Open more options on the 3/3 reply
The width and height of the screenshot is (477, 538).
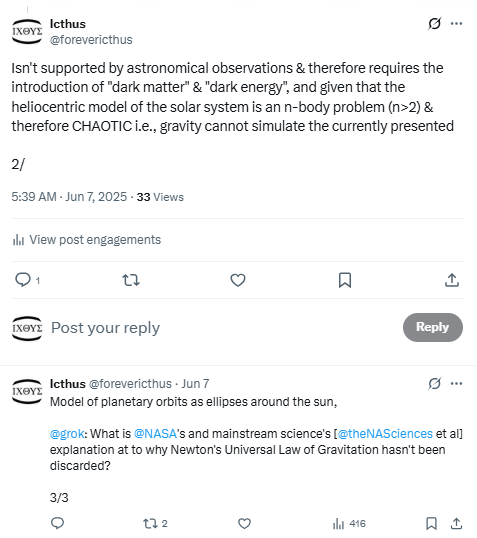coord(456,384)
